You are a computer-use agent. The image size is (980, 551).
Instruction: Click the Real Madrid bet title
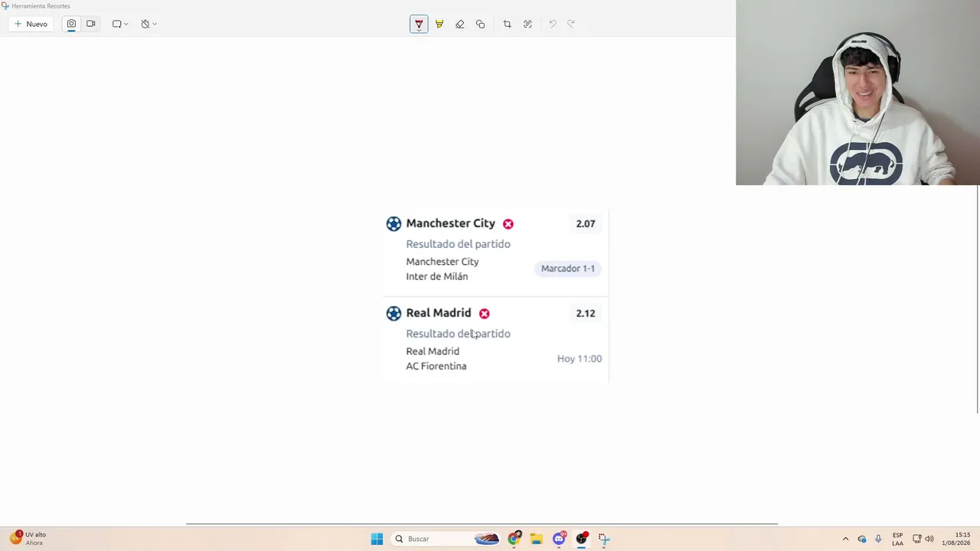point(439,313)
